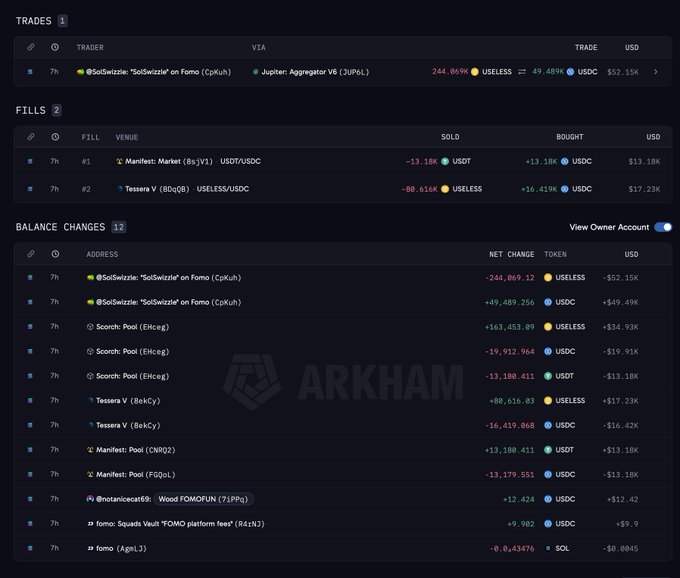Click the Trades count badge 1

pyautogui.click(x=62, y=20)
